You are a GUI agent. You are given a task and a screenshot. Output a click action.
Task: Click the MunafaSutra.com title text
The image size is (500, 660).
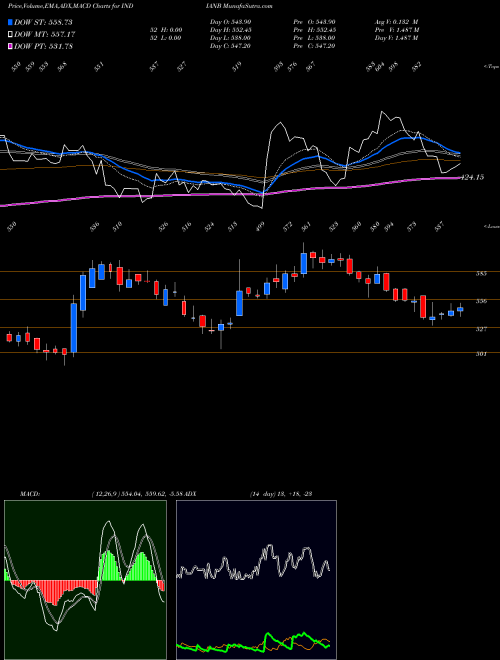coord(249,6)
